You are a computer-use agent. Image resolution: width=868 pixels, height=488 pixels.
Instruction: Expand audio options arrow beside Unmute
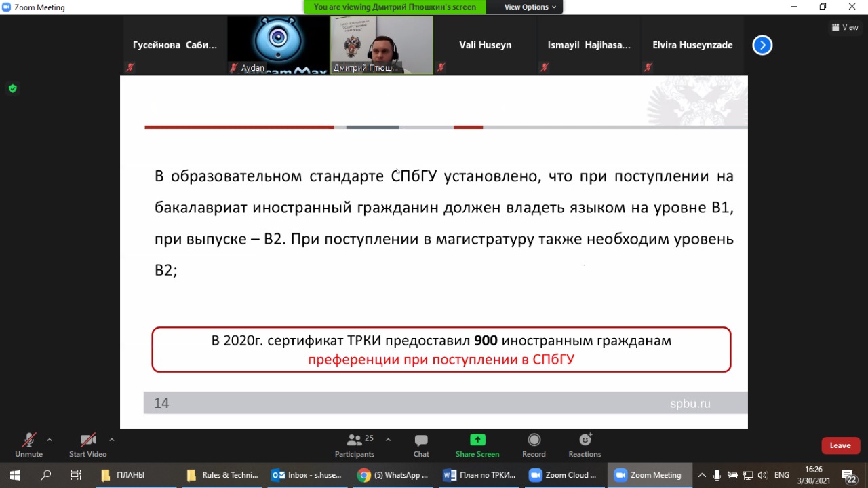(x=50, y=440)
